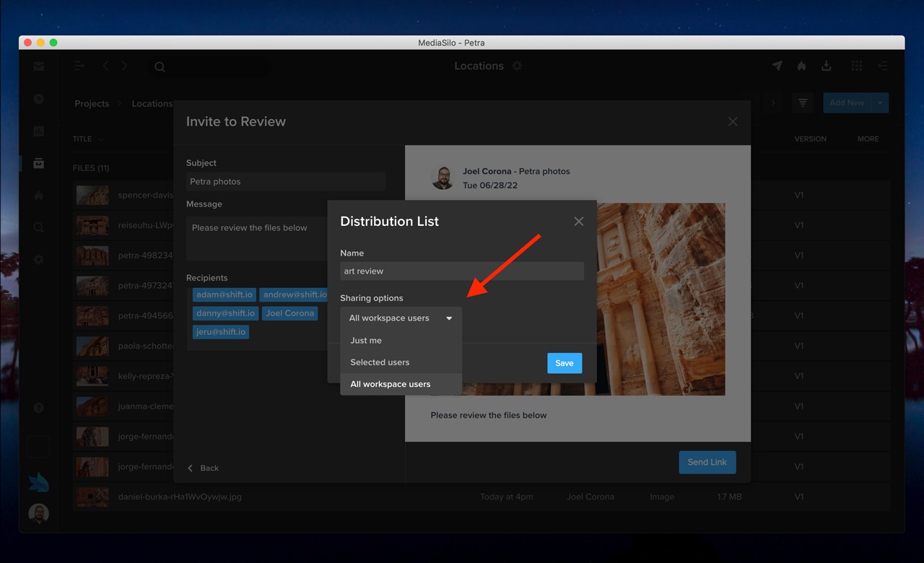Select Selected users sharing option
The height and width of the screenshot is (563, 924).
380,362
